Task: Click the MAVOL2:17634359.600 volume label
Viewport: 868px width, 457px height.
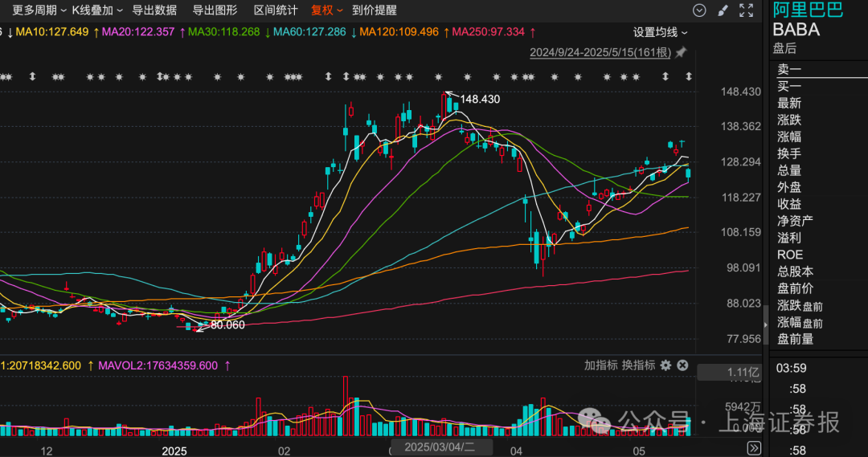Action: (158, 365)
